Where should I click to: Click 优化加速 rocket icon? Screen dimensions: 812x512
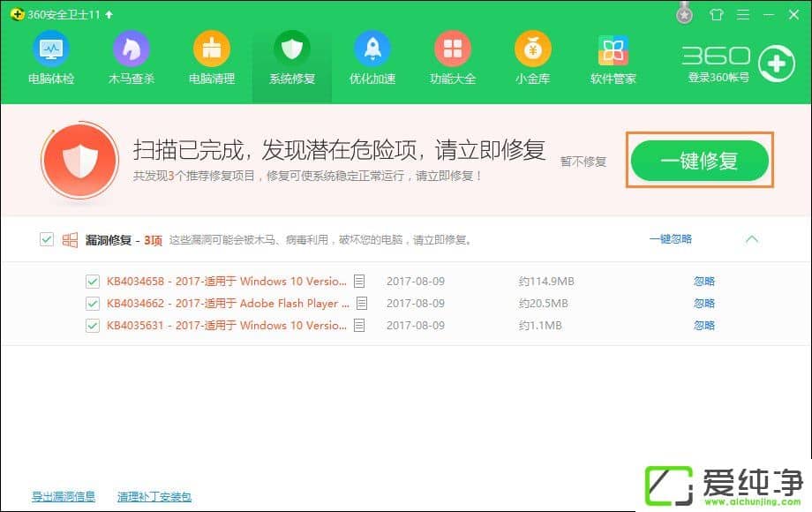click(x=372, y=49)
